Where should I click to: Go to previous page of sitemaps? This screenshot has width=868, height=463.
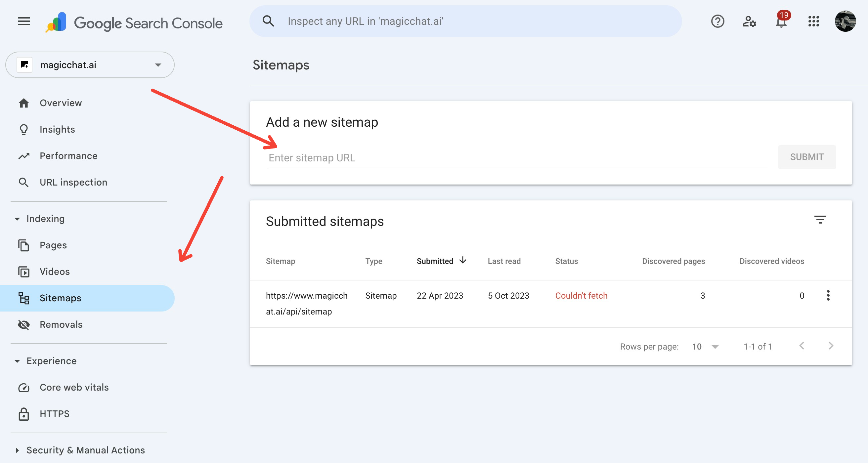[802, 346]
